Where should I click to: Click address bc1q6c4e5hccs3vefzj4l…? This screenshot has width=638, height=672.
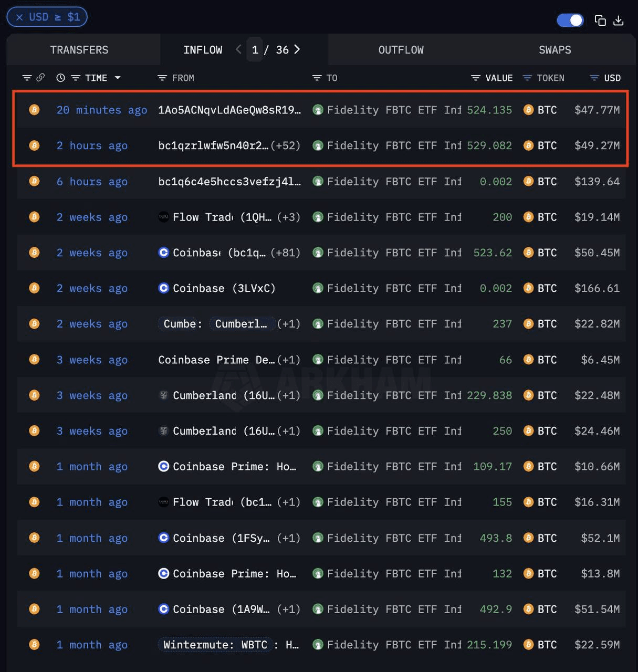229,182
